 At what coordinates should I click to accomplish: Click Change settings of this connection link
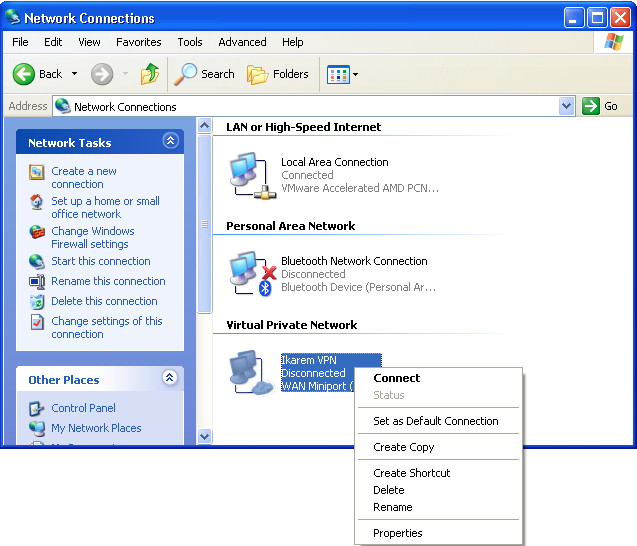click(106, 328)
